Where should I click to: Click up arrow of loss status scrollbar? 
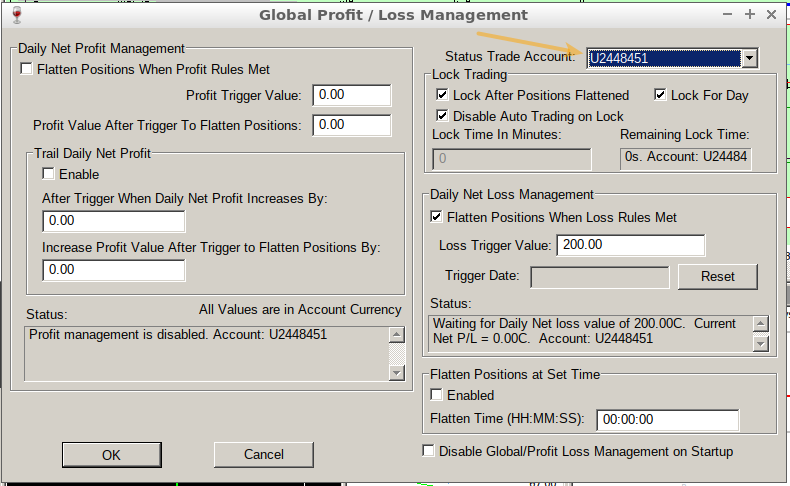pos(761,323)
